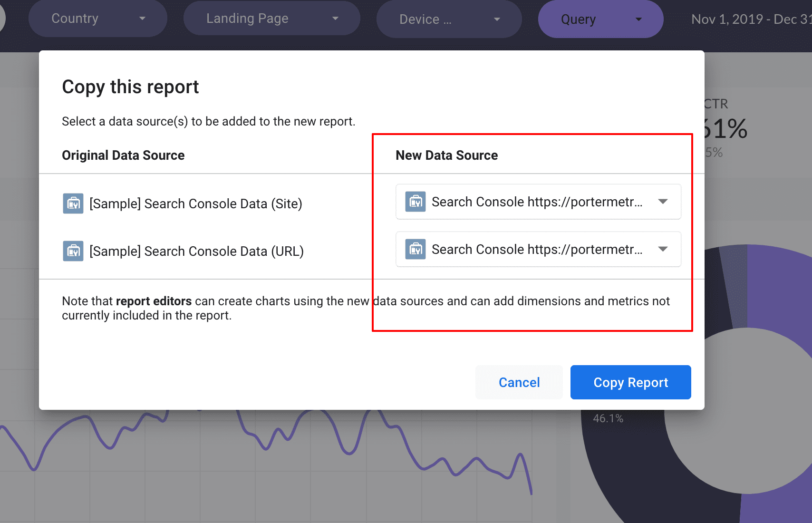
Task: Click the 'Copy this report' dialog title
Action: pyautogui.click(x=130, y=87)
